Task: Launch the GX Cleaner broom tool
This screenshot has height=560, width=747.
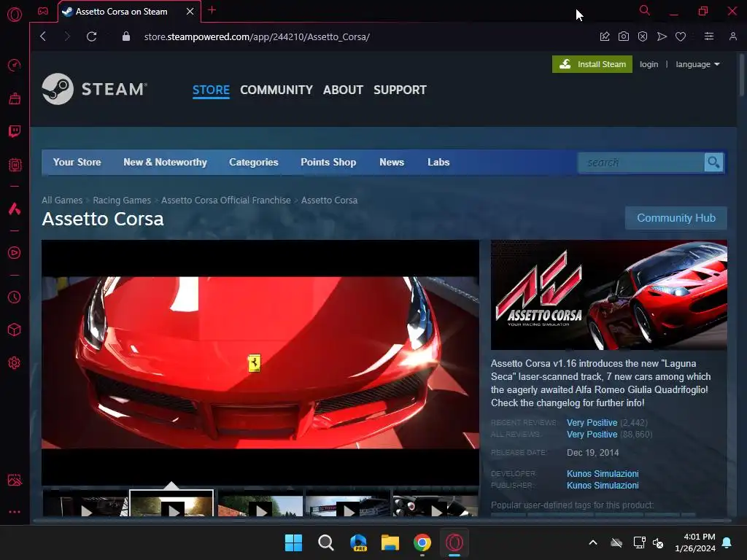Action: coord(15,98)
